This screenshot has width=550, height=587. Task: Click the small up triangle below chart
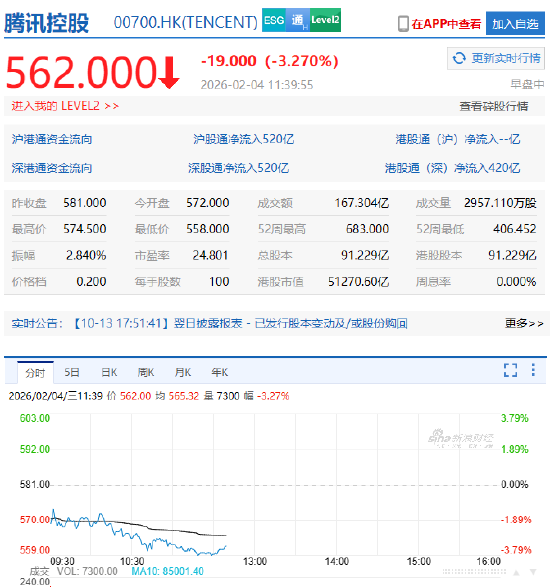click(x=516, y=572)
